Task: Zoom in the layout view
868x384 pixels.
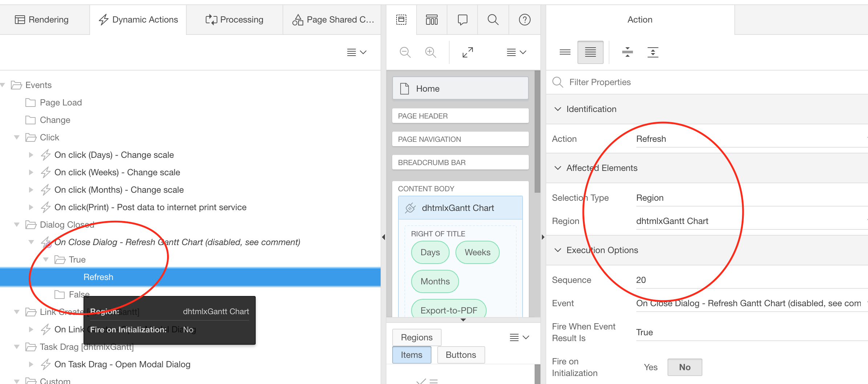Action: pyautogui.click(x=431, y=52)
